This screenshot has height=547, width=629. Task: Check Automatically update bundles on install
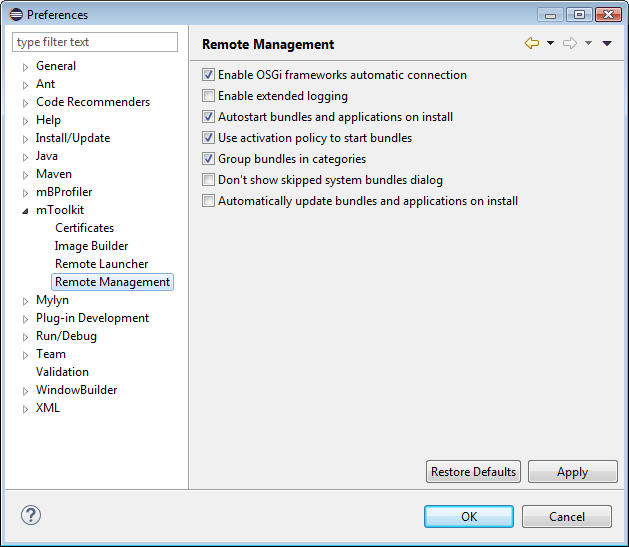click(x=209, y=201)
